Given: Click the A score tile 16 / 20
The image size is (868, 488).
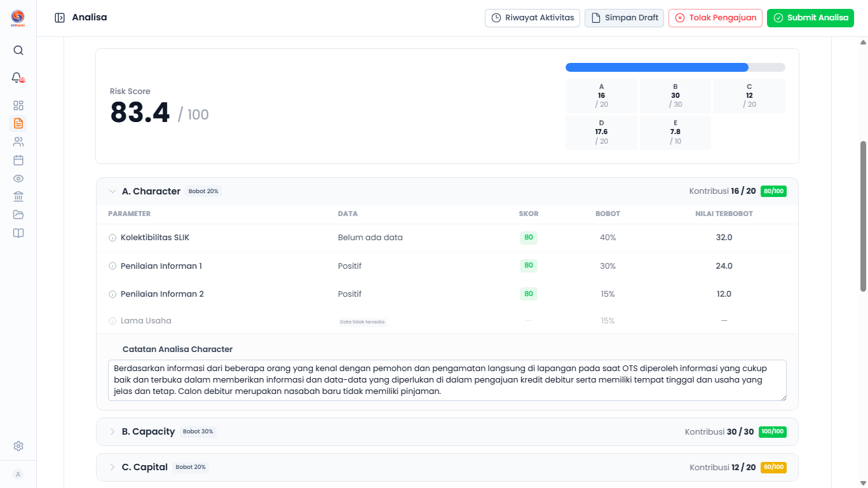Looking at the screenshot, I should click(601, 95).
